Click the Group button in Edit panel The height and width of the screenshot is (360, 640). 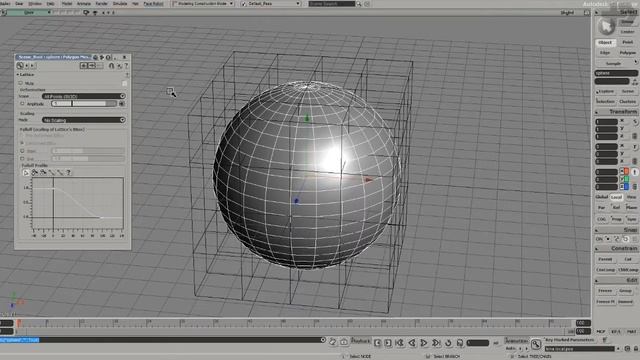tap(625, 291)
